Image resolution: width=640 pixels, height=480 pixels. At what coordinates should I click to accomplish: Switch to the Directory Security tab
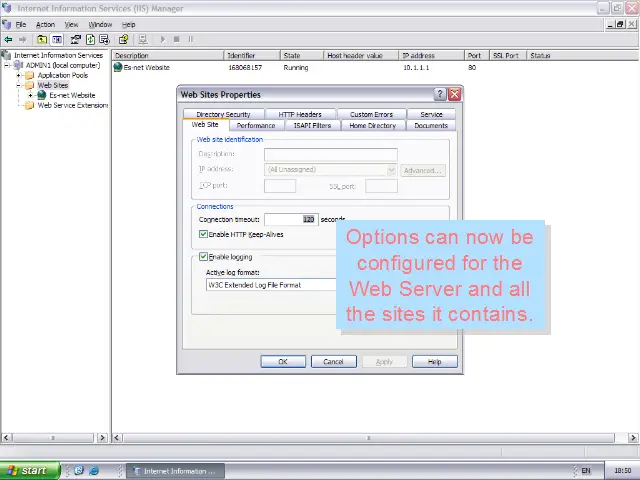coord(223,114)
